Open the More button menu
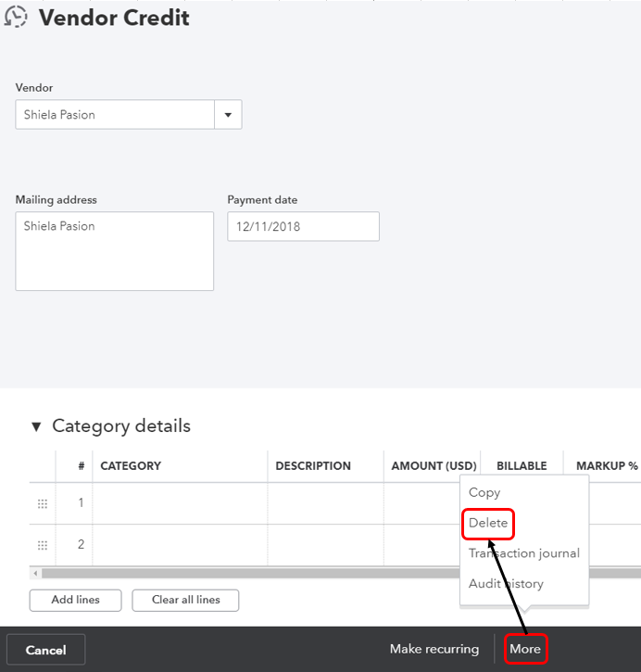This screenshot has width=641, height=672. pyautogui.click(x=525, y=649)
